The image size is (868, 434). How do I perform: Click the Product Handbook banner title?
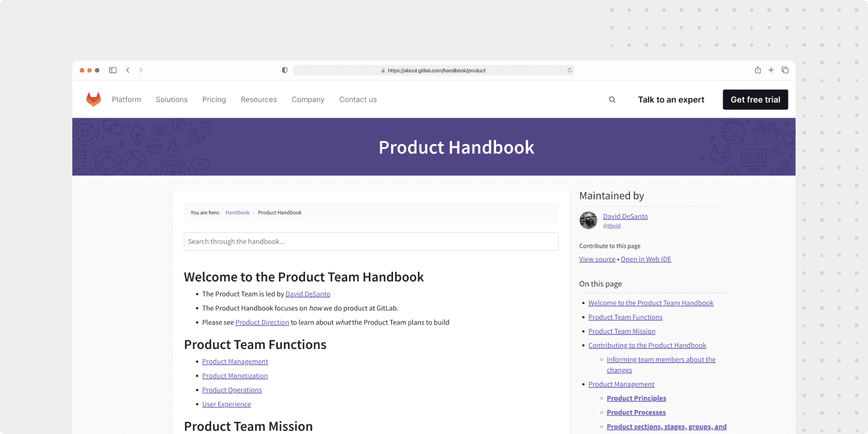click(x=456, y=147)
